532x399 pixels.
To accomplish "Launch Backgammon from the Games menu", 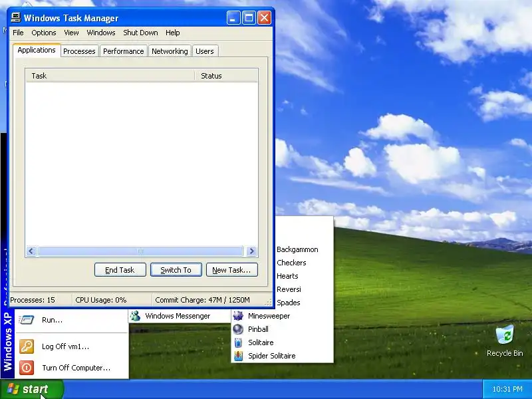I will pyautogui.click(x=297, y=249).
